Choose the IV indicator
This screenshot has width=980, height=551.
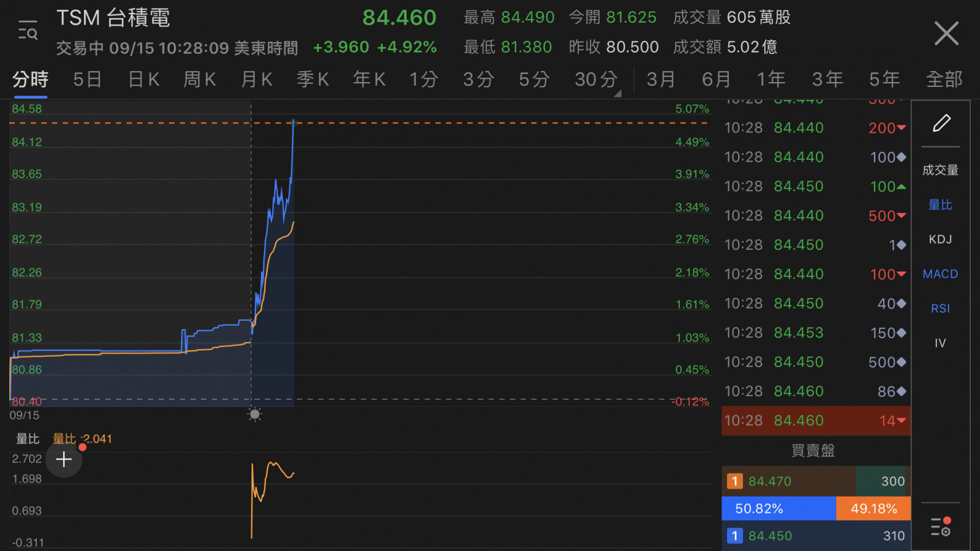[940, 343]
